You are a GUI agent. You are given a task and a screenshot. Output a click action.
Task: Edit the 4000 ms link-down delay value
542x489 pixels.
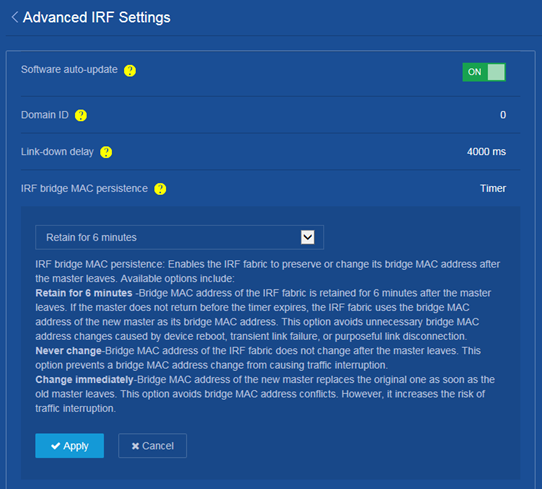click(x=486, y=151)
